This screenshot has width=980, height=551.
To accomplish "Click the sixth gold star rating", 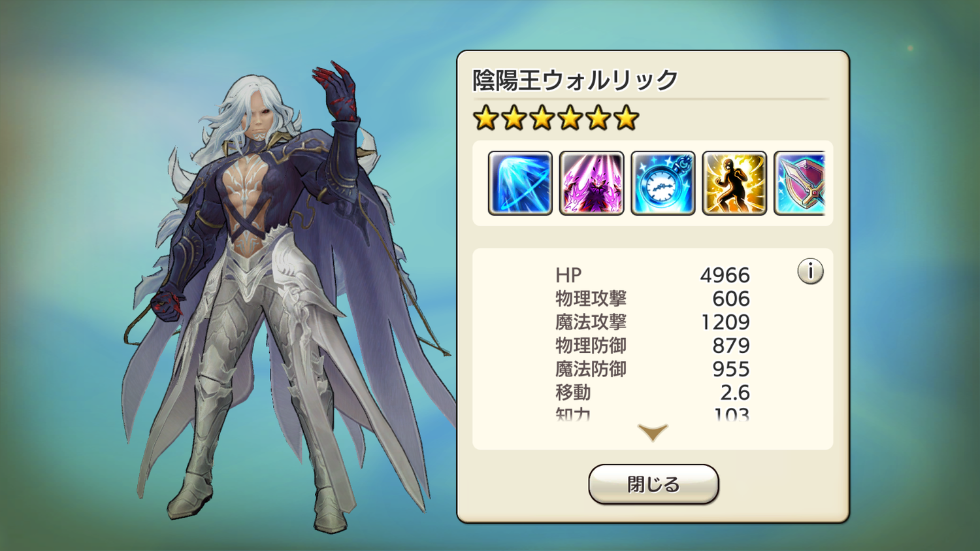I will point(626,118).
